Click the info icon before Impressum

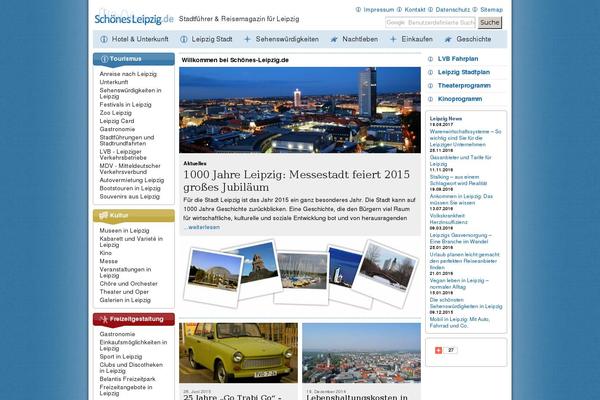(x=358, y=10)
